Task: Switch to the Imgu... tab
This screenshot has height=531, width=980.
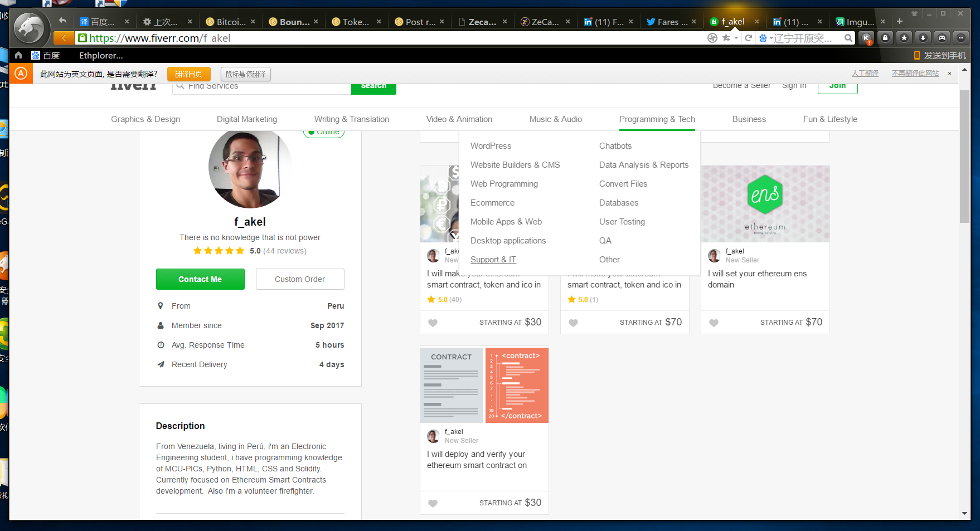Action: pos(860,22)
